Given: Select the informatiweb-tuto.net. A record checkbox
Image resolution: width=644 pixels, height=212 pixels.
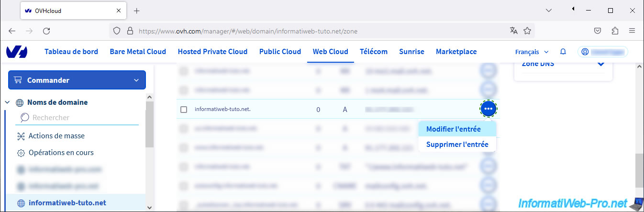Looking at the screenshot, I should click(x=184, y=110).
